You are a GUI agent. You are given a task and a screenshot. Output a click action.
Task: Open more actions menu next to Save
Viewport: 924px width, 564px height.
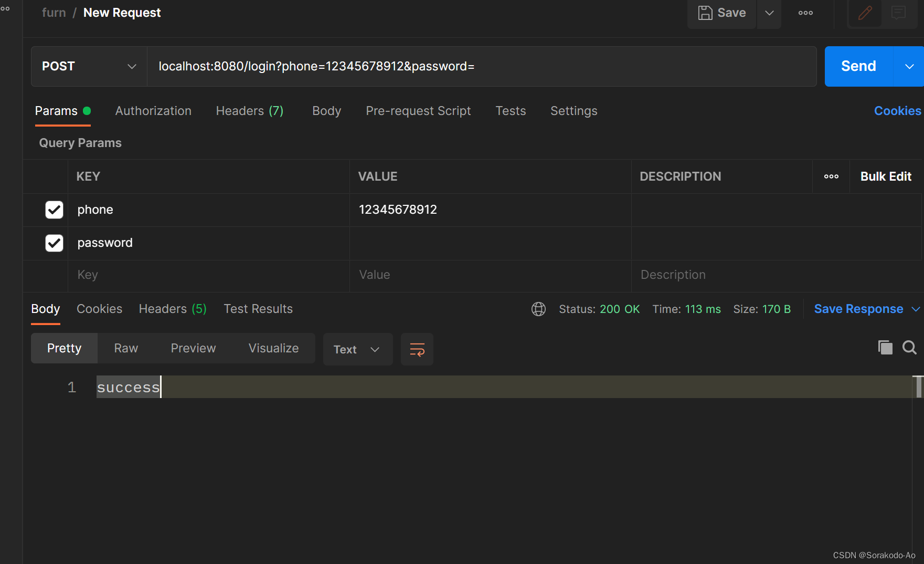[x=805, y=13]
